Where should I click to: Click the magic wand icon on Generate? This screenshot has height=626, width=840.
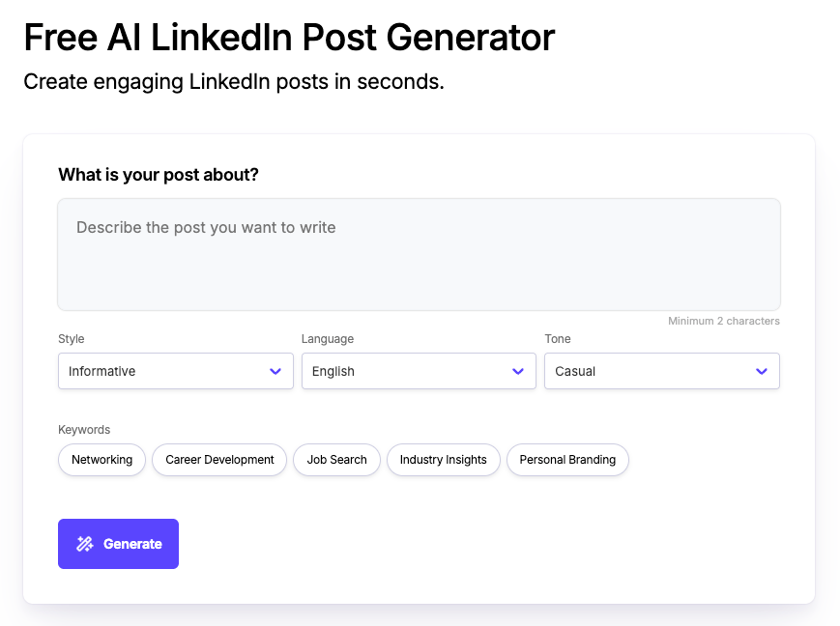85,544
